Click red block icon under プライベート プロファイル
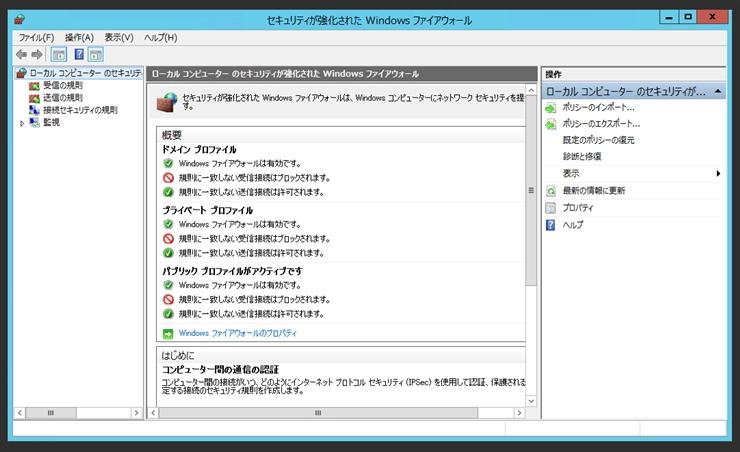The image size is (740, 452). coord(168,239)
